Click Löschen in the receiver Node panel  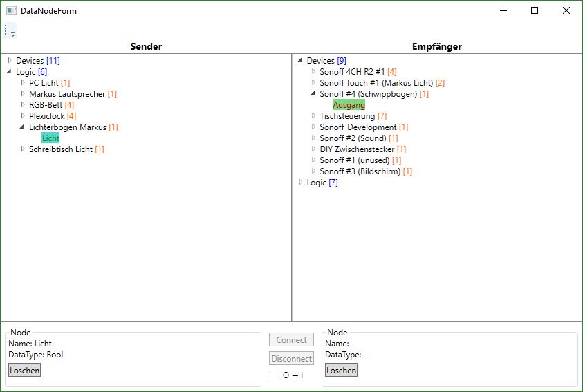(x=342, y=371)
